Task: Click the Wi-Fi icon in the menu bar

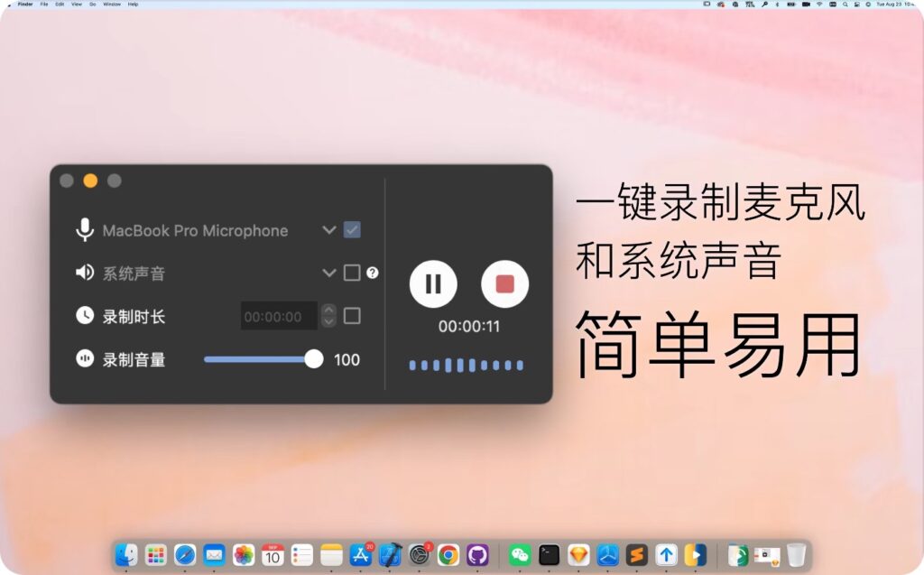Action: [819, 5]
